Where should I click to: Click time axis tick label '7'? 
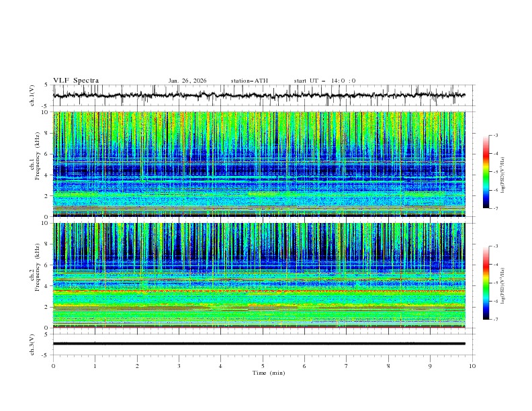pyautogui.click(x=347, y=366)
